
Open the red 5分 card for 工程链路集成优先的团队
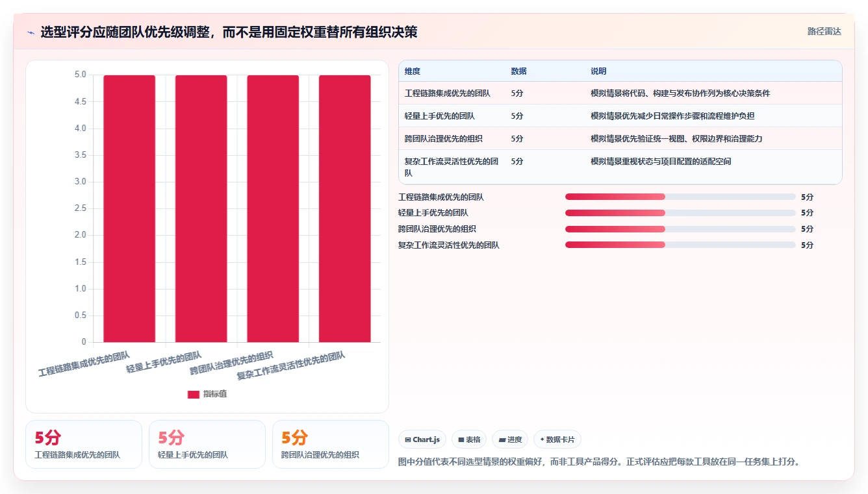pyautogui.click(x=84, y=444)
